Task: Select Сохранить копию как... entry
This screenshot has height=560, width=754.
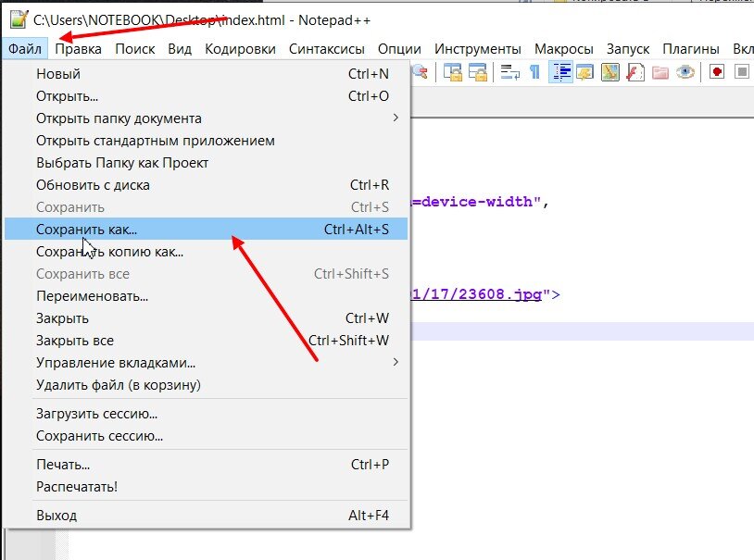Action: 206,252
